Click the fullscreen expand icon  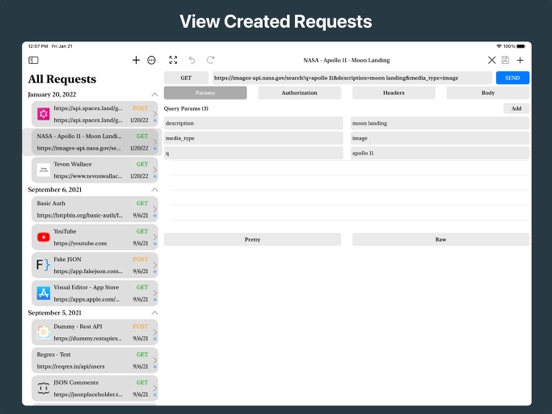coord(173,60)
